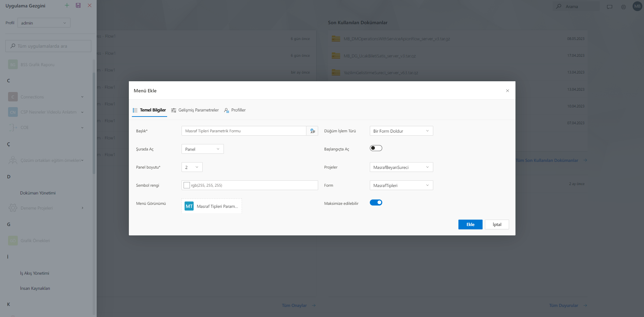This screenshot has width=644, height=317.
Task: Open Tüm Duyurular link
Action: pyautogui.click(x=564, y=306)
